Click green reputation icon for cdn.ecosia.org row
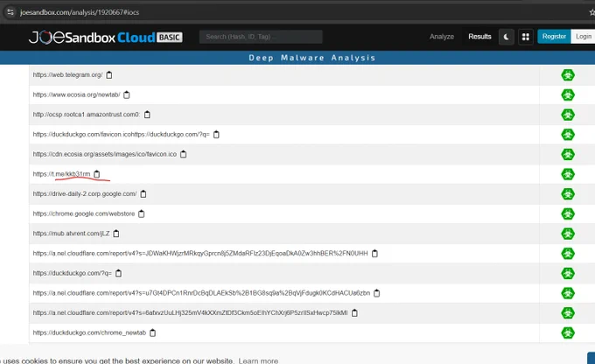The height and width of the screenshot is (364, 595). click(x=568, y=155)
